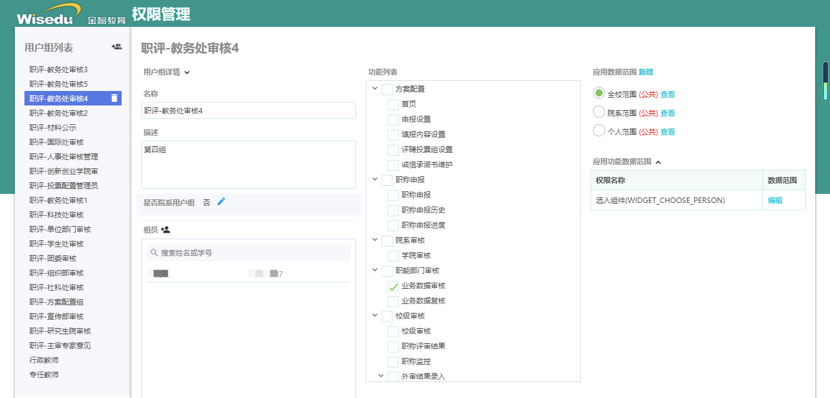Check the 职称申报历史 checkbox
Screen dimensions: 830x398
(393, 210)
